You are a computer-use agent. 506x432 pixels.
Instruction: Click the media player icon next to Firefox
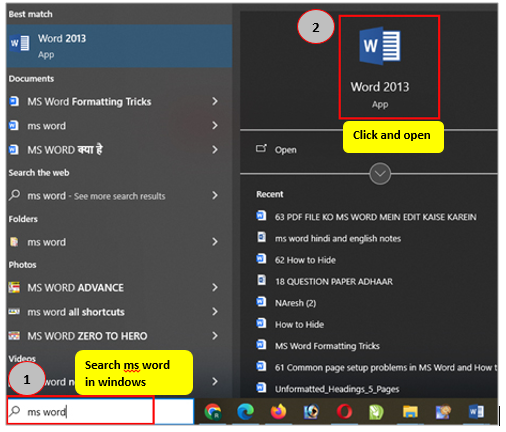pyautogui.click(x=311, y=412)
